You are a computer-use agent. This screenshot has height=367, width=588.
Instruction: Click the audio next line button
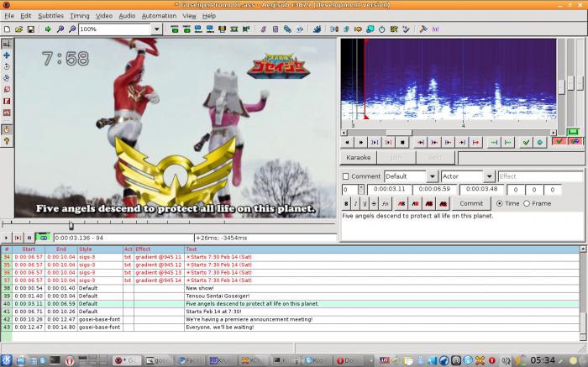click(x=360, y=143)
